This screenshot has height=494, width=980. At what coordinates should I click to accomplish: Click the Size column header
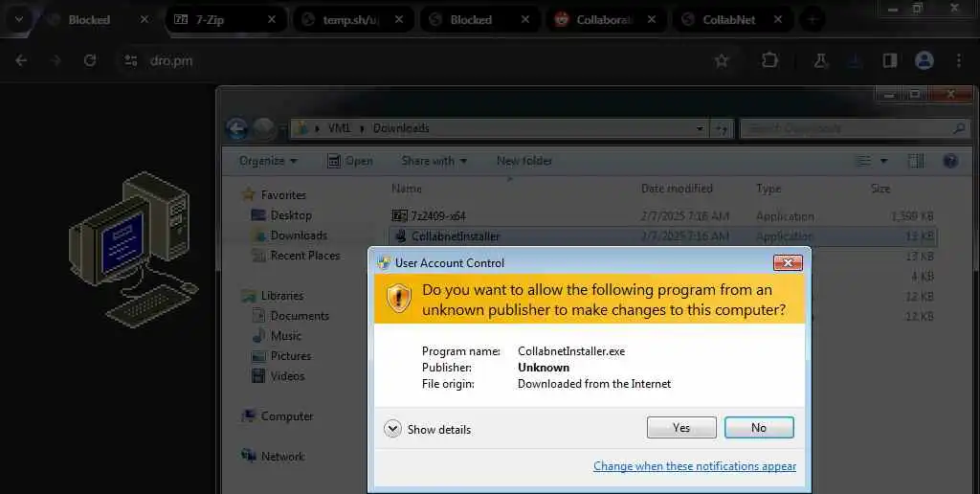click(880, 189)
